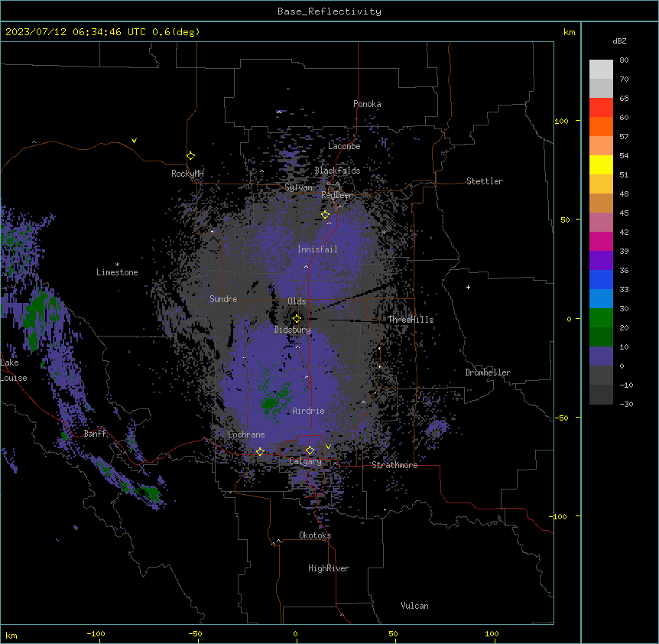The height and width of the screenshot is (644, 659).
Task: Click the Base_Reflectivity title text
Action: click(329, 11)
